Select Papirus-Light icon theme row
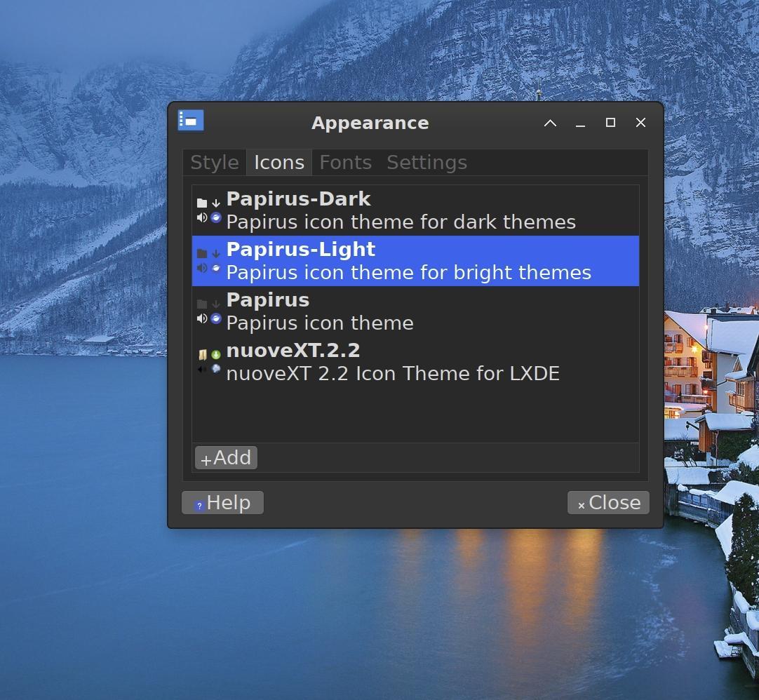The image size is (759, 700). (x=415, y=261)
